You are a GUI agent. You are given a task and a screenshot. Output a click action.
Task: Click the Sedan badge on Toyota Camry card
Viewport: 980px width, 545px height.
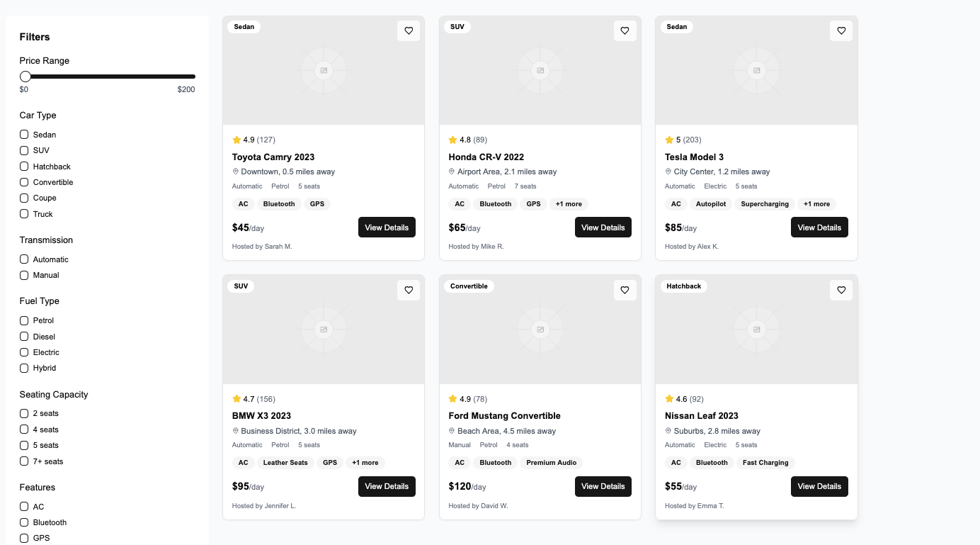pos(244,27)
